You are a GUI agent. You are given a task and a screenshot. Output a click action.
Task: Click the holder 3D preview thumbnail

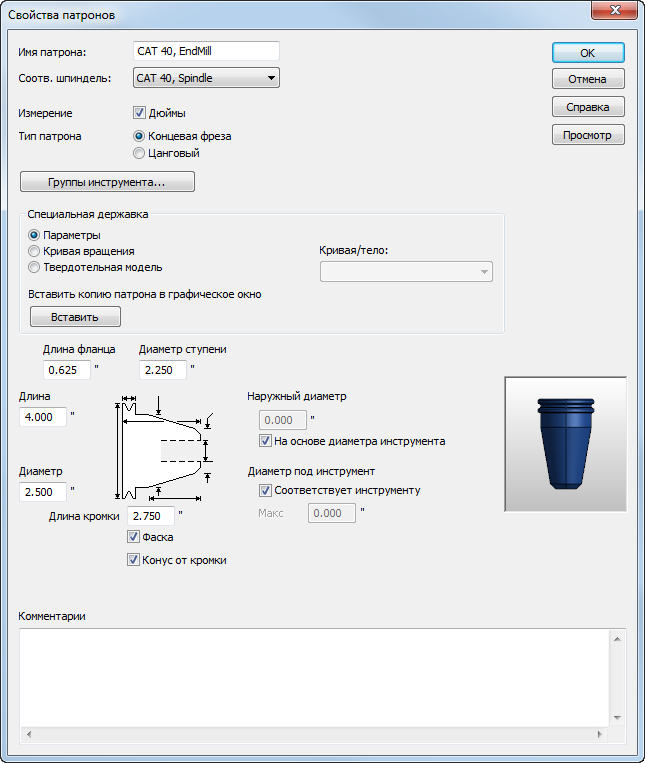[566, 444]
